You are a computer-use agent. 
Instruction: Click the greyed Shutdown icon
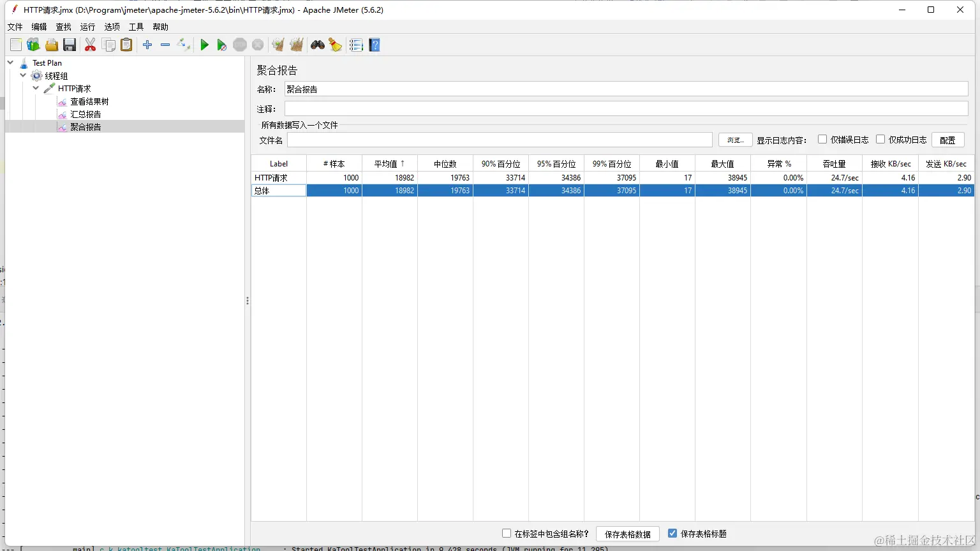258,45
